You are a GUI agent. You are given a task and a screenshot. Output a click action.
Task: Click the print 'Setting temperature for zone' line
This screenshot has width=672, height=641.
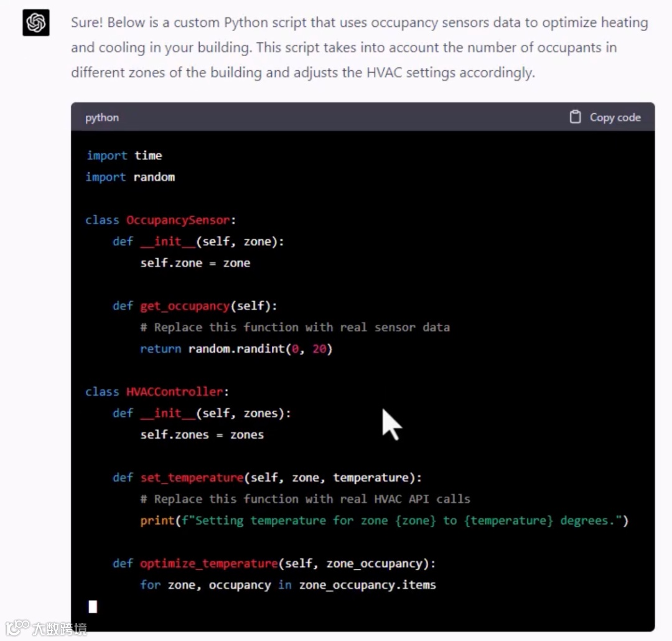[385, 520]
